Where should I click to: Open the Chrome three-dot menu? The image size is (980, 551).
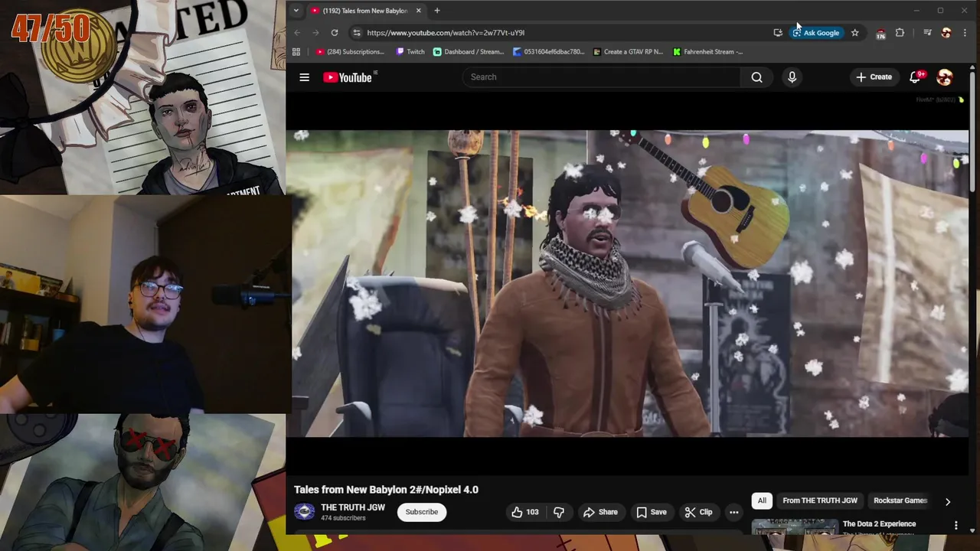[965, 33]
